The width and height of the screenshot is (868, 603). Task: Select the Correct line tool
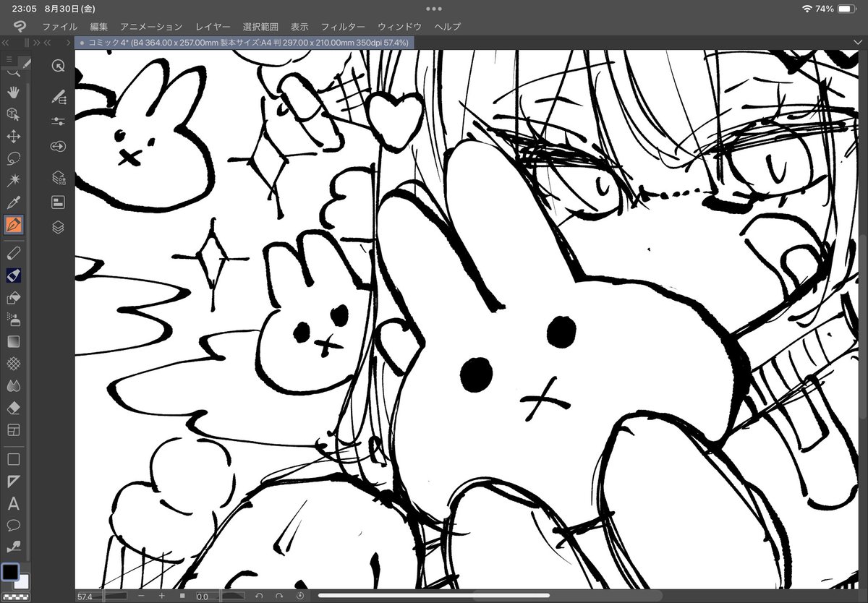pos(13,547)
